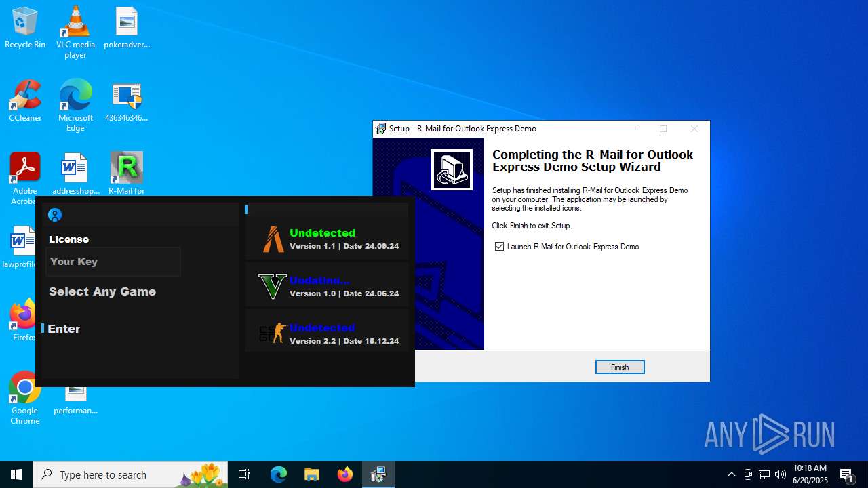The width and height of the screenshot is (868, 488).
Task: Select the lawprofile Word document icon
Action: tap(22, 247)
